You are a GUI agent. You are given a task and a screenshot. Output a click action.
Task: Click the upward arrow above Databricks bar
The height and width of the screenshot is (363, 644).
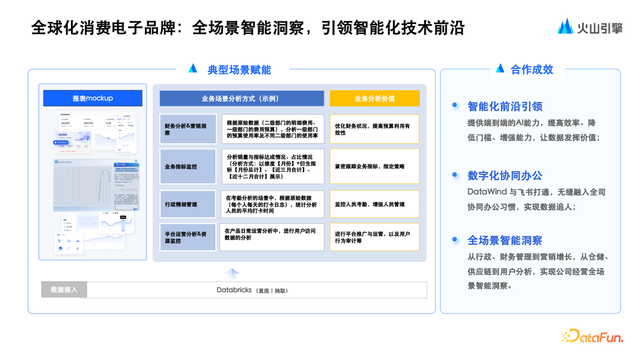click(233, 273)
